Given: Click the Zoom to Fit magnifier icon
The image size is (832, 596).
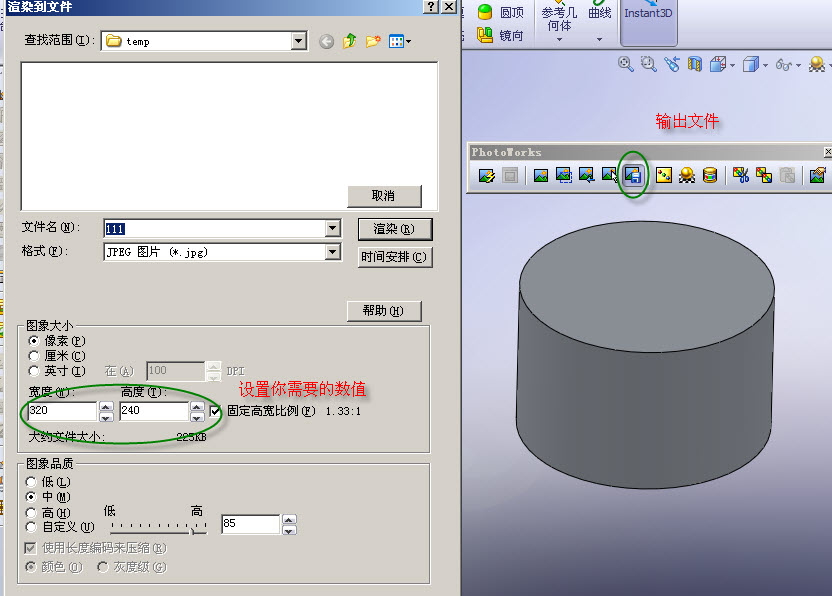Looking at the screenshot, I should tap(626, 64).
